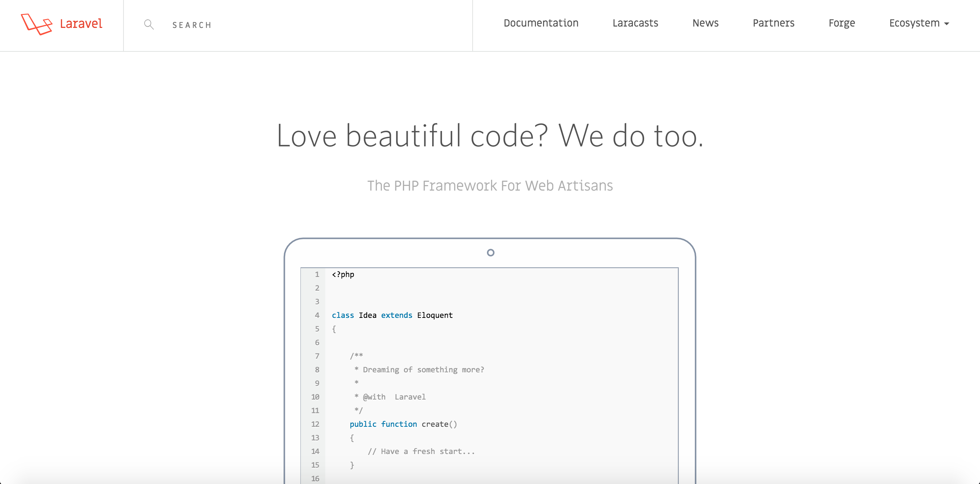Click the 'function' keyword on line 12
The image size is (980, 484).
tap(399, 424)
